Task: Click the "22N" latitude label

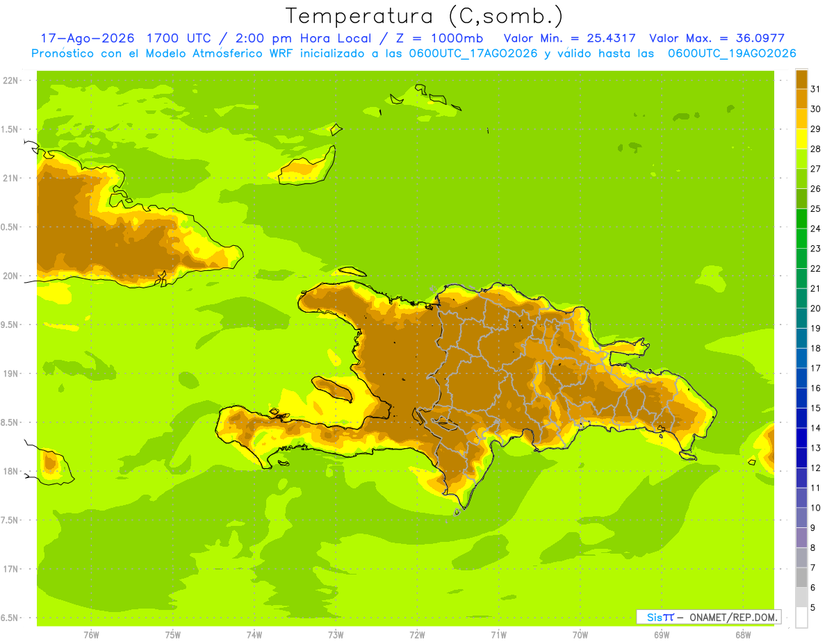Action: (x=11, y=80)
